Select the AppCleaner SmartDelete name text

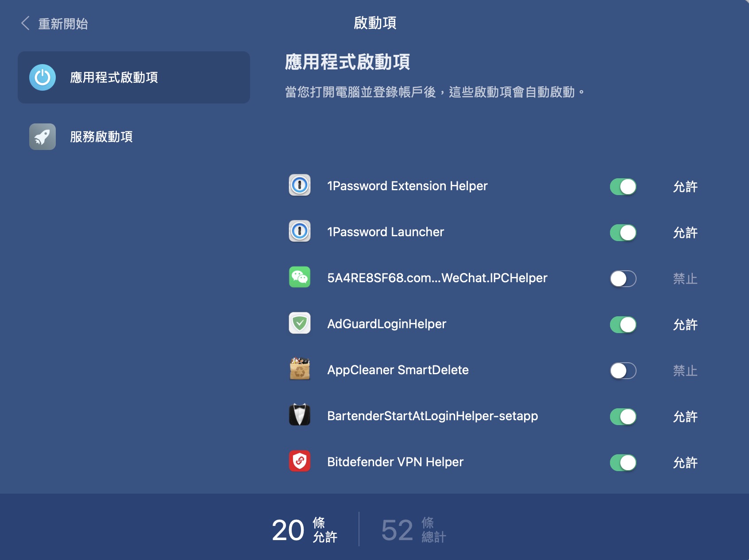click(x=398, y=370)
